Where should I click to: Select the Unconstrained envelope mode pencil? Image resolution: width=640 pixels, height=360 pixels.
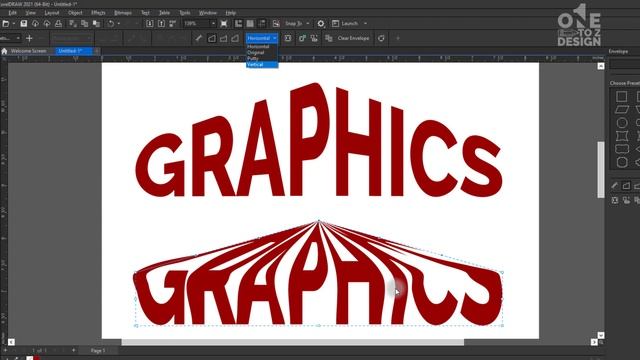coord(198,38)
